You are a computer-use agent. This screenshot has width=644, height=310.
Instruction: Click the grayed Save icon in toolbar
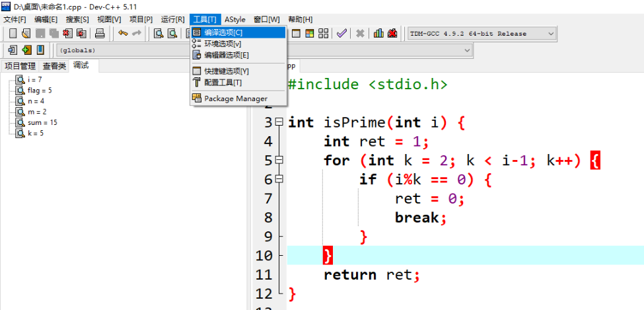coord(40,34)
